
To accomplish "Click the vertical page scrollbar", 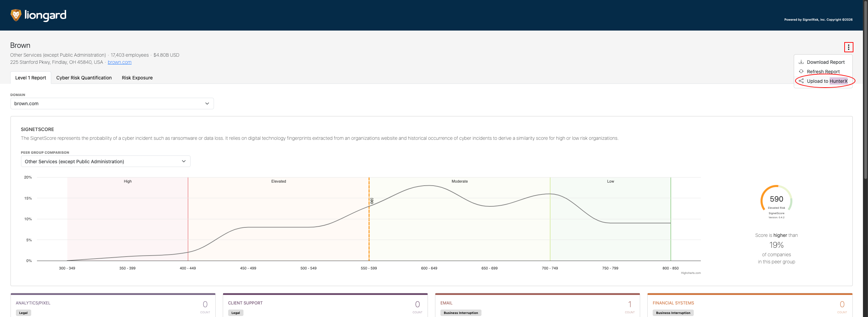I will 865,90.
